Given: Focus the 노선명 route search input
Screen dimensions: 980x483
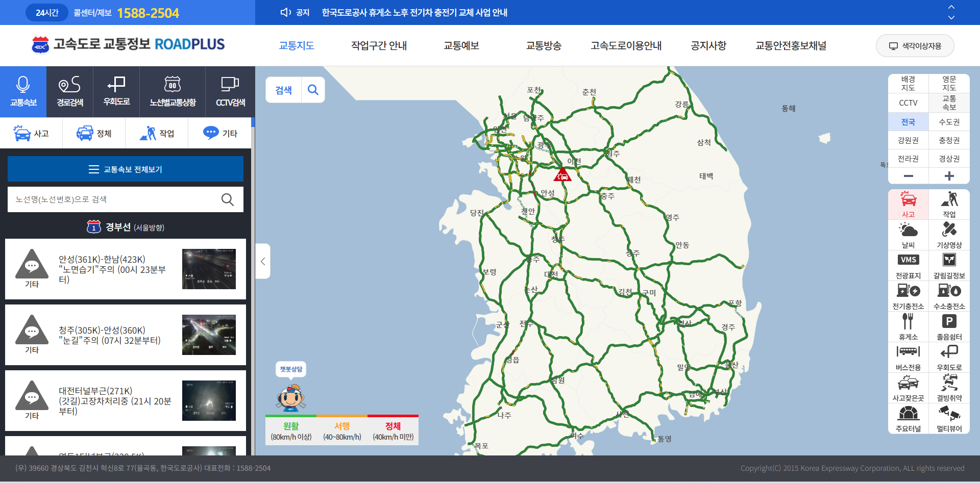Looking at the screenshot, I should [x=112, y=199].
